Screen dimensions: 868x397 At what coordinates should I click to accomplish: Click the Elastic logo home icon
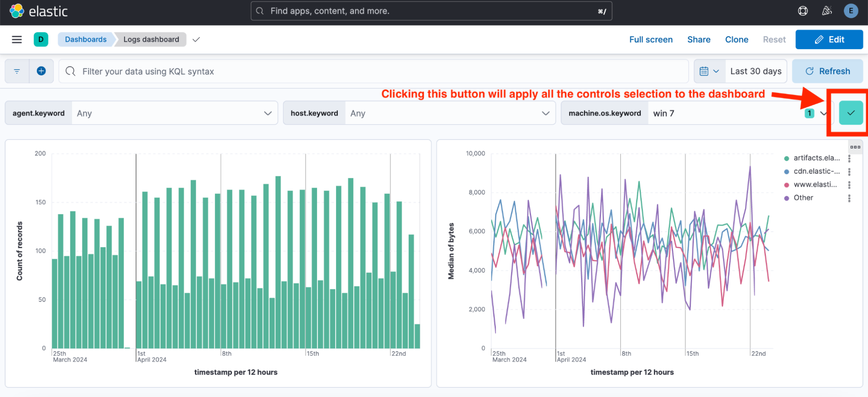(x=17, y=11)
